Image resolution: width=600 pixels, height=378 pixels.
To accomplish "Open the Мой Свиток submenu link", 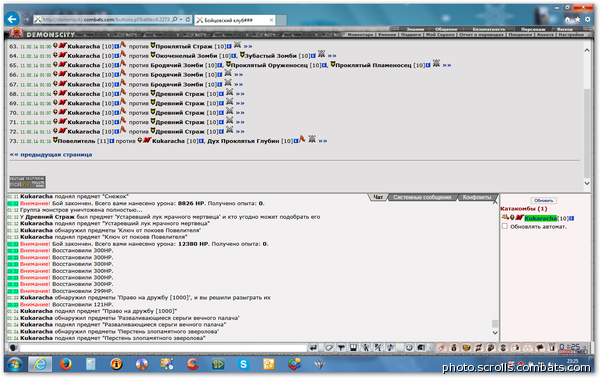I will 440,34.
